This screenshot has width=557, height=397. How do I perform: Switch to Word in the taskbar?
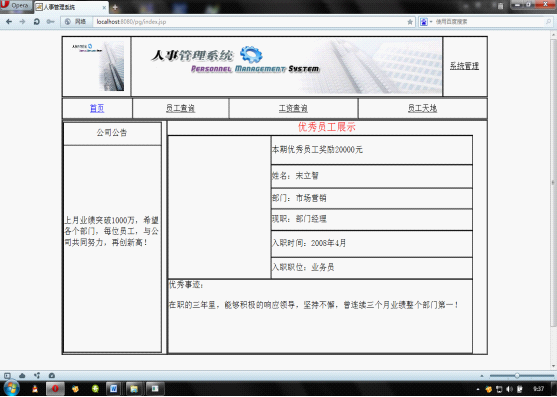coord(114,389)
